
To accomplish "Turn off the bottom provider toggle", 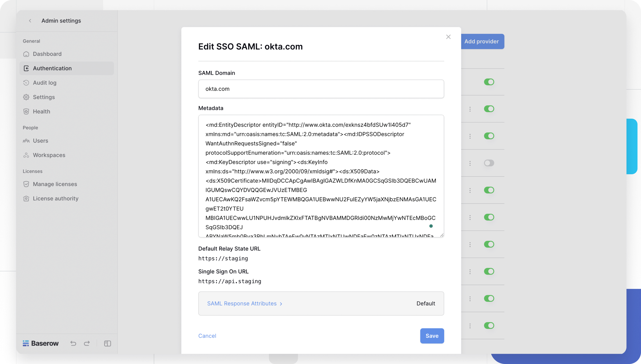I will pyautogui.click(x=489, y=325).
